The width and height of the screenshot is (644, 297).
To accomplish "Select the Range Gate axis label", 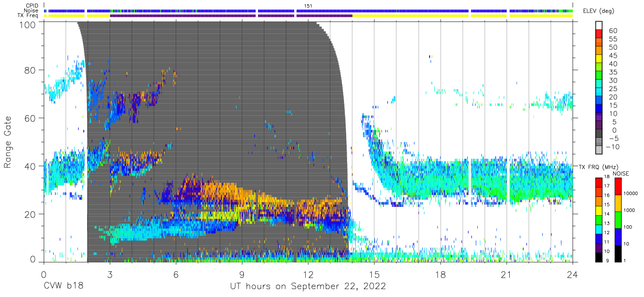I will pyautogui.click(x=8, y=142).
